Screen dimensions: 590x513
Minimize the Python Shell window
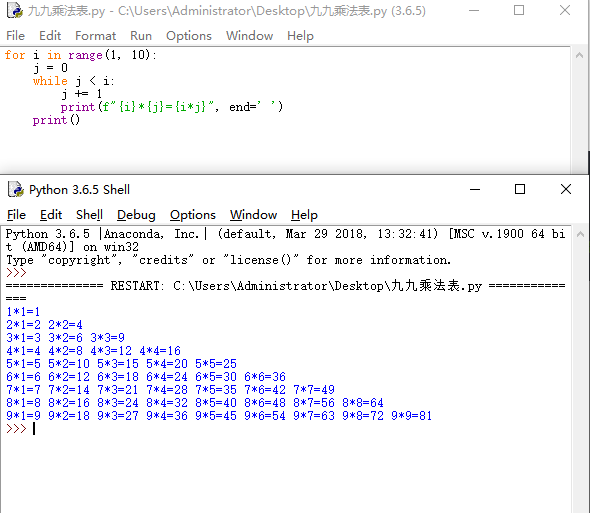[475, 189]
